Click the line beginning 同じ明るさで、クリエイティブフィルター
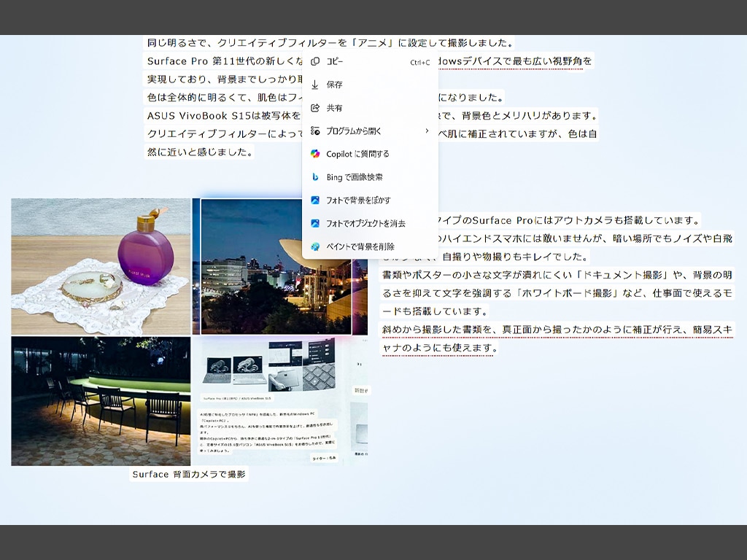This screenshot has height=560, width=747. pyautogui.click(x=330, y=43)
